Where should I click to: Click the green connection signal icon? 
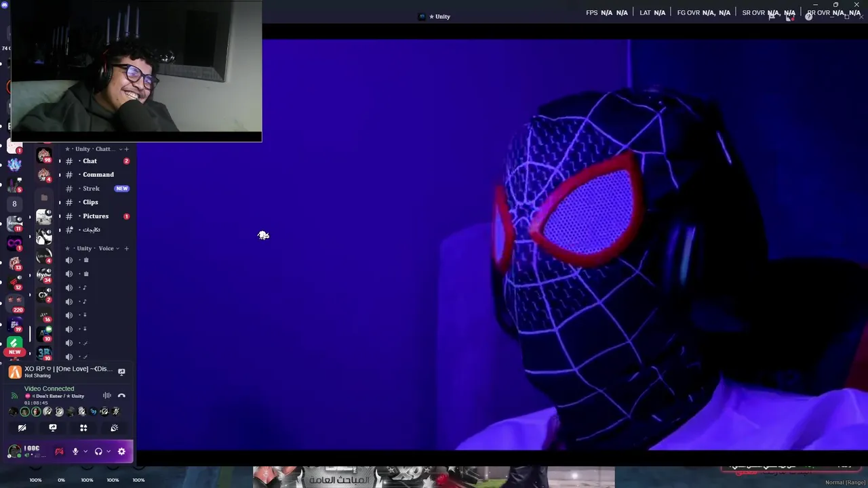pos(14,396)
